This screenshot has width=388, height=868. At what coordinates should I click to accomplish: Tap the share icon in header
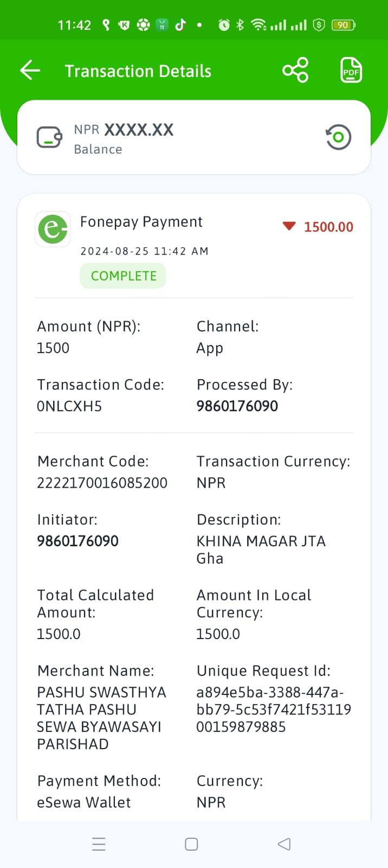(295, 71)
